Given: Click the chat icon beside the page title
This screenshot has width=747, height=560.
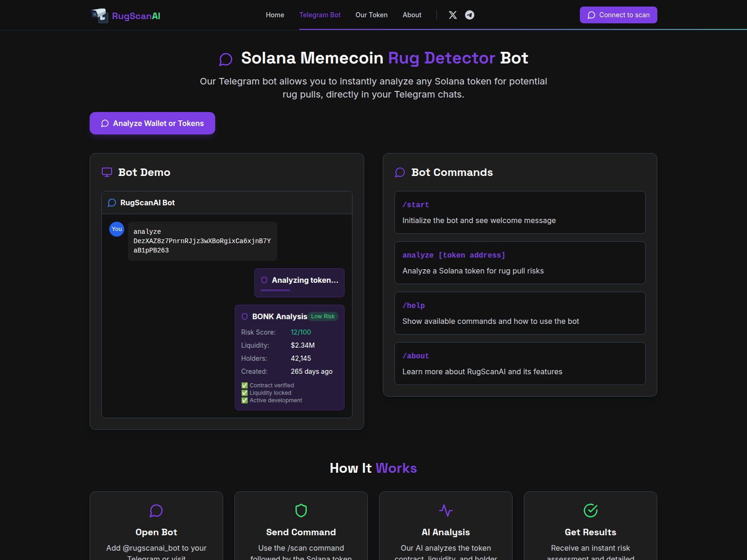Looking at the screenshot, I should coord(226,59).
